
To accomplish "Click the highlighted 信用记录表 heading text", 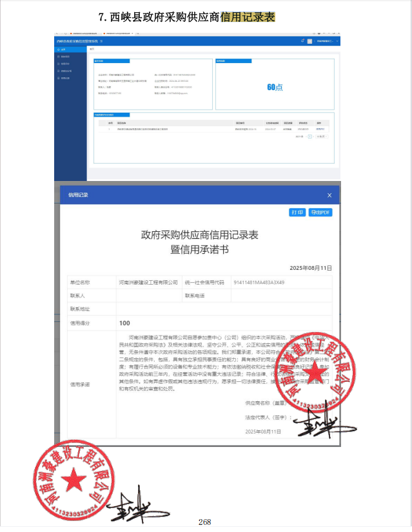I will (x=248, y=16).
